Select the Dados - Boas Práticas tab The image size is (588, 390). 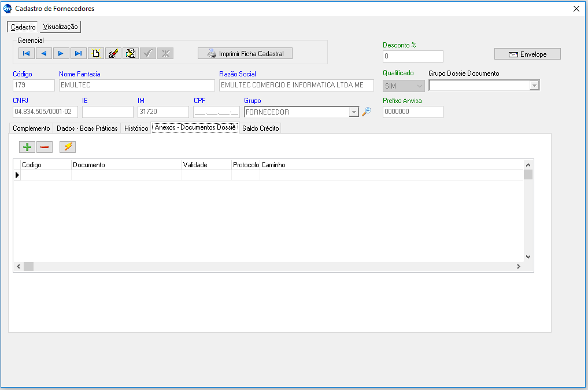[x=87, y=128]
